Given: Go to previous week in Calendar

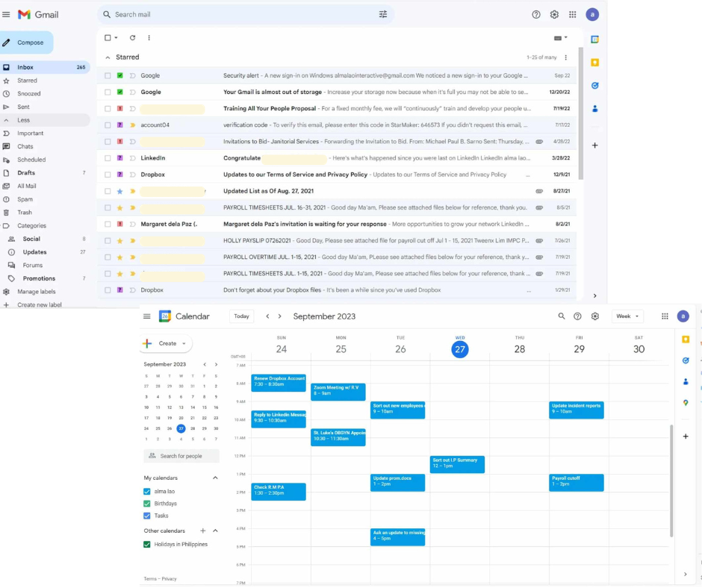Looking at the screenshot, I should pyautogui.click(x=267, y=316).
